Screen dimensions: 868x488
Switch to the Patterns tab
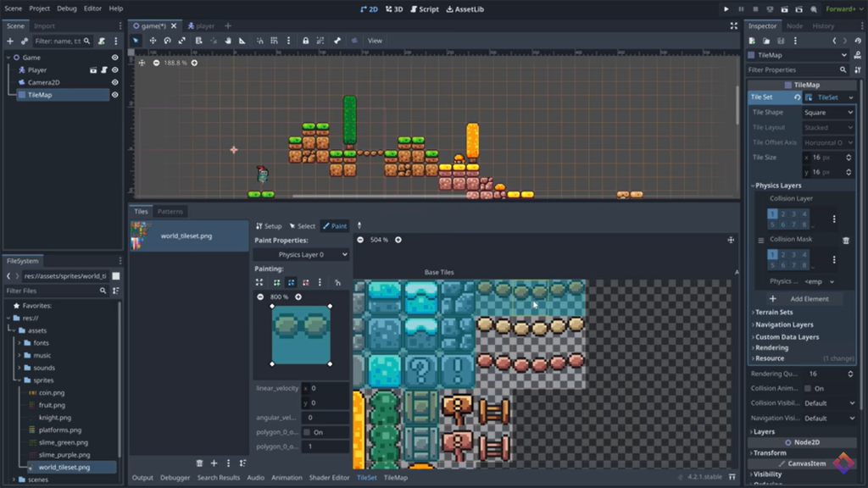170,211
